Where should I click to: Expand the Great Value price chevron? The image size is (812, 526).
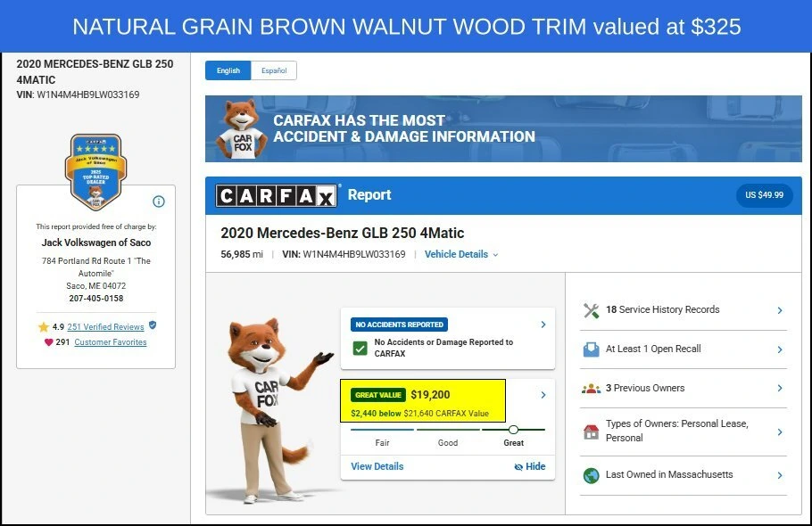click(x=543, y=395)
